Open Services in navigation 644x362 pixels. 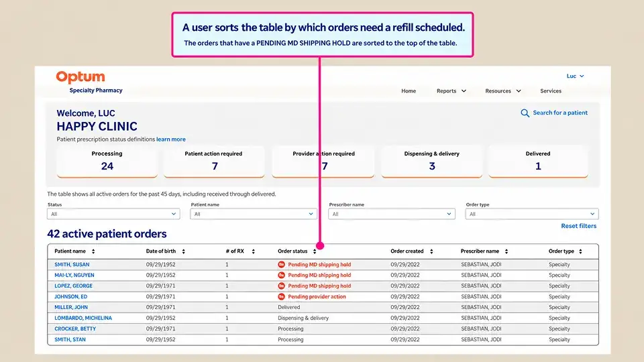click(x=550, y=90)
